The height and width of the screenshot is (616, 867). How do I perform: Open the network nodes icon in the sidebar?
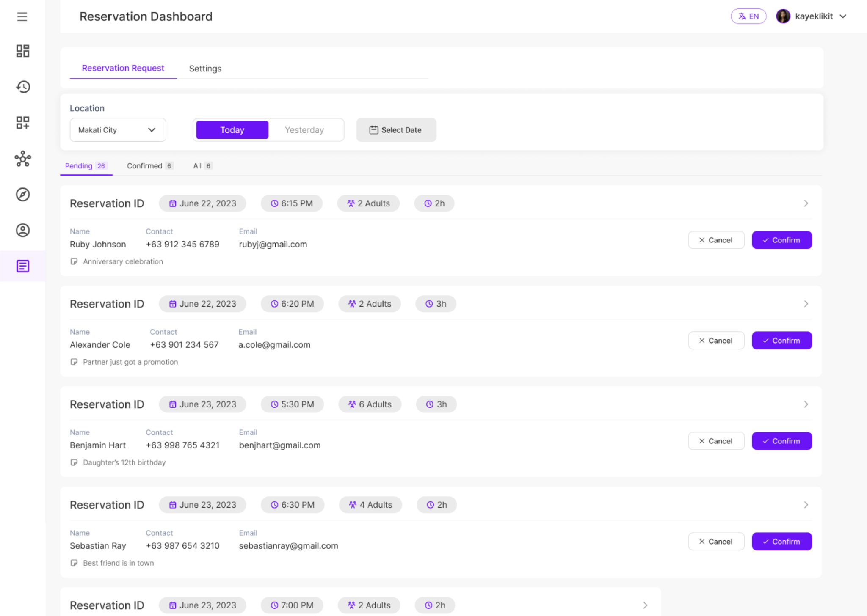coord(23,159)
